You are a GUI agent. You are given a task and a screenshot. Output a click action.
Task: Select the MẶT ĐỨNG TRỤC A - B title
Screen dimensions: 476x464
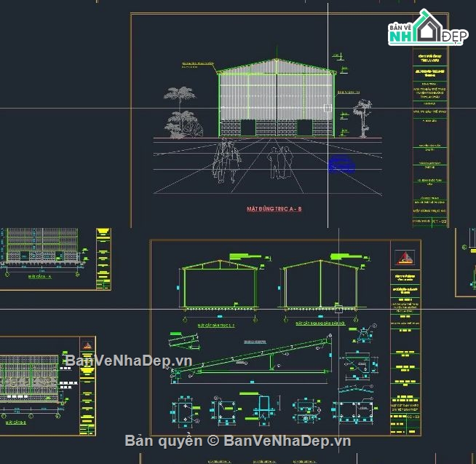tap(274, 209)
